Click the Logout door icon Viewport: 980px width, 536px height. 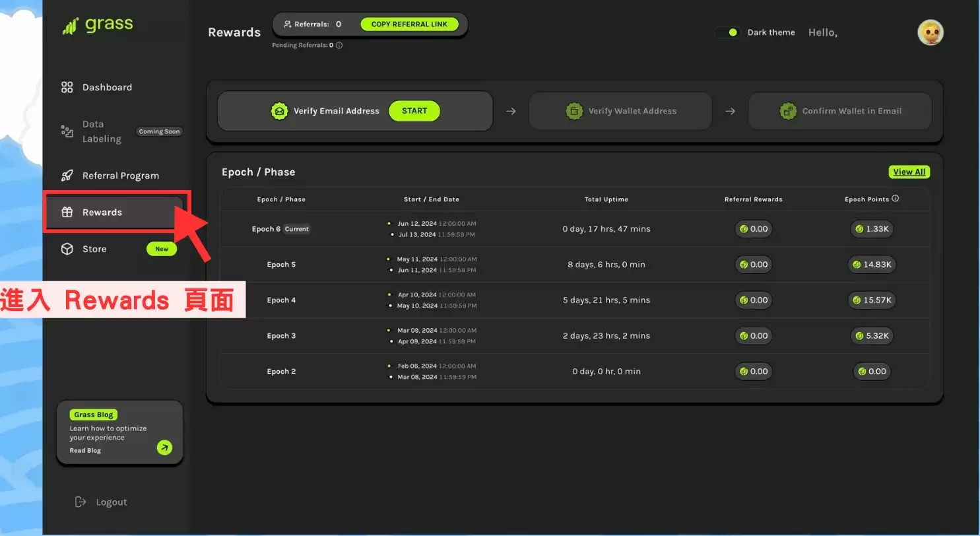81,502
